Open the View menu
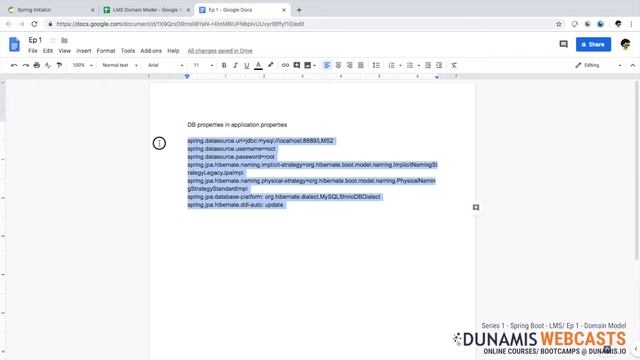The width and height of the screenshot is (640, 360). [64, 51]
